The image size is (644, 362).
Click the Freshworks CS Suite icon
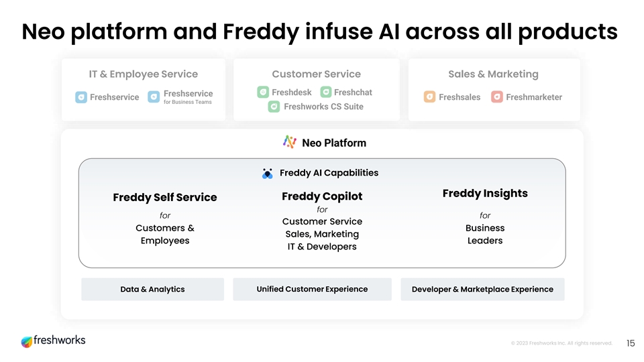(x=274, y=107)
